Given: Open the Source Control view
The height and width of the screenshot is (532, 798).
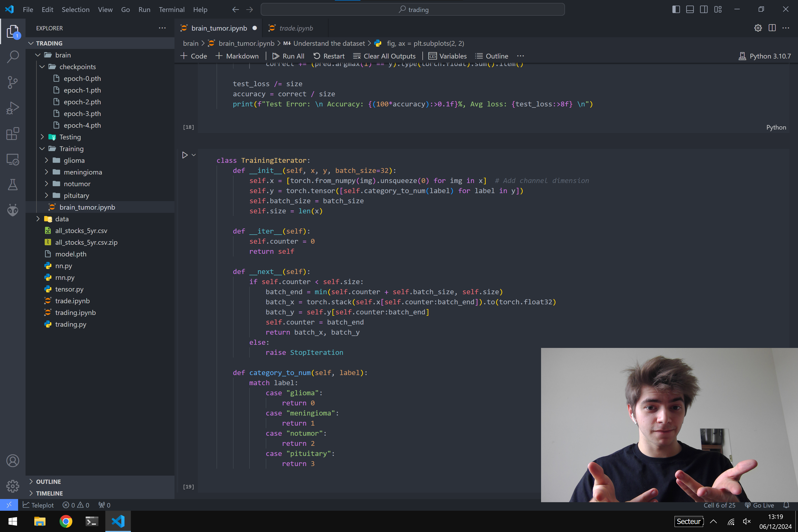Looking at the screenshot, I should coord(13,82).
